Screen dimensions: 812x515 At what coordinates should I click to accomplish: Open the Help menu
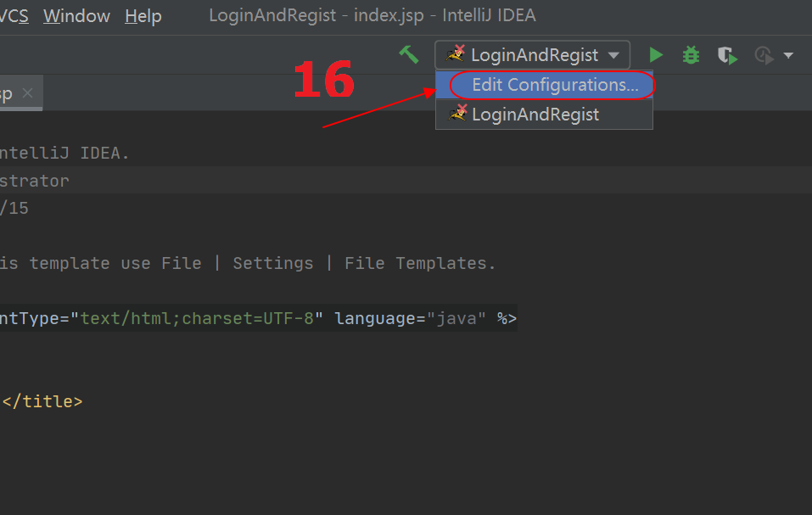[143, 15]
